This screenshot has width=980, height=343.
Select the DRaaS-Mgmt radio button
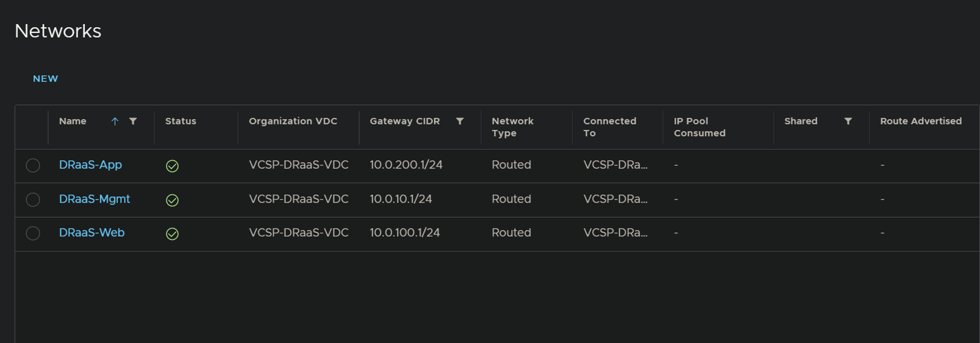pyautogui.click(x=33, y=199)
